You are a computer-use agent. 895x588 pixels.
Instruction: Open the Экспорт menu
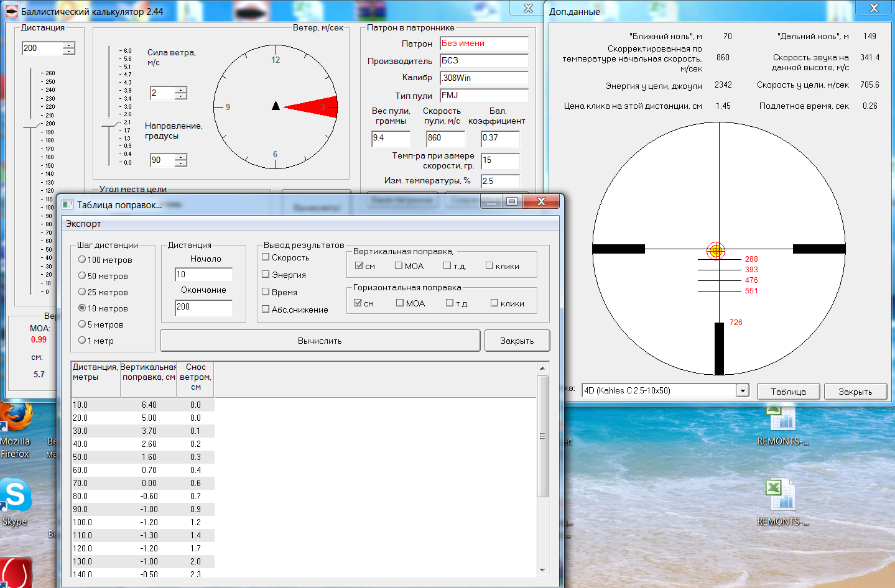coord(83,224)
